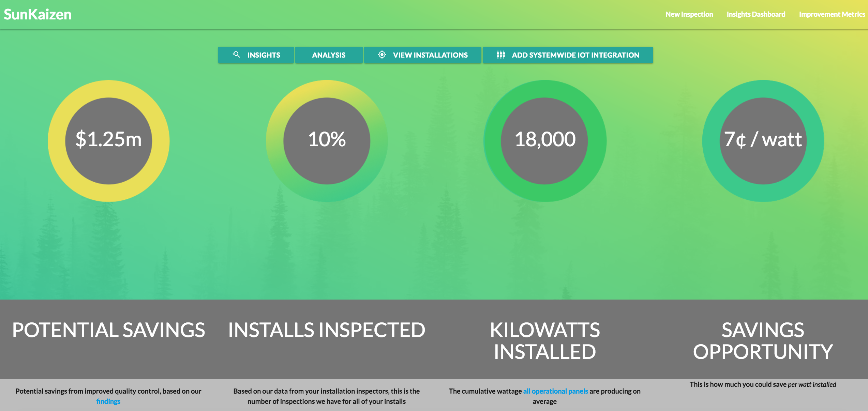The width and height of the screenshot is (868, 411).
Task: Click the Kilowatts Installed heading
Action: [x=545, y=341]
